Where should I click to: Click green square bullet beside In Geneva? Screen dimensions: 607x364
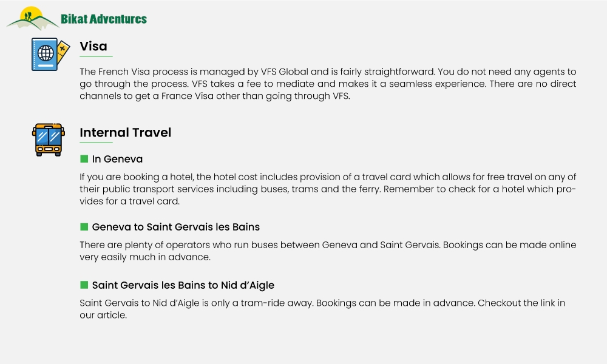click(84, 159)
